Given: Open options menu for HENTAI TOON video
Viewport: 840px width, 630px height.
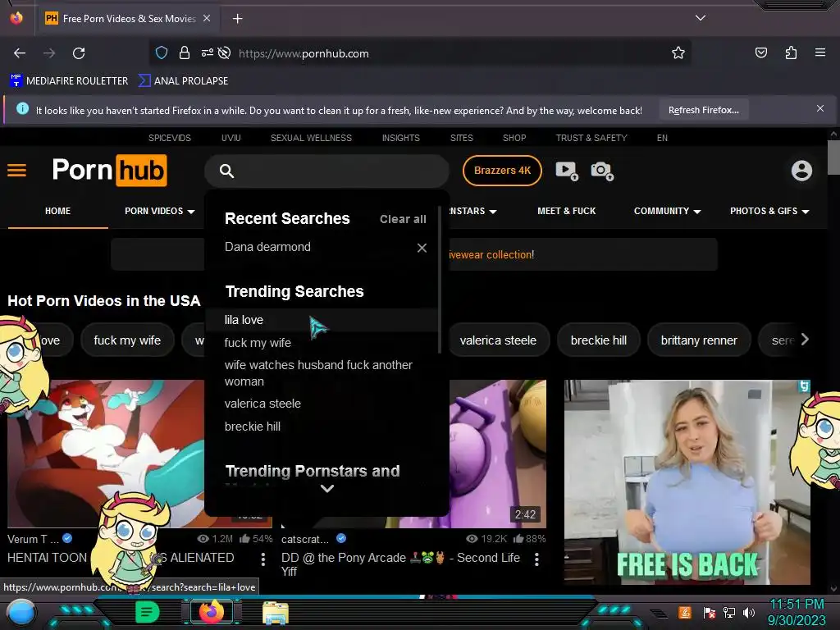Looking at the screenshot, I should pos(263,559).
